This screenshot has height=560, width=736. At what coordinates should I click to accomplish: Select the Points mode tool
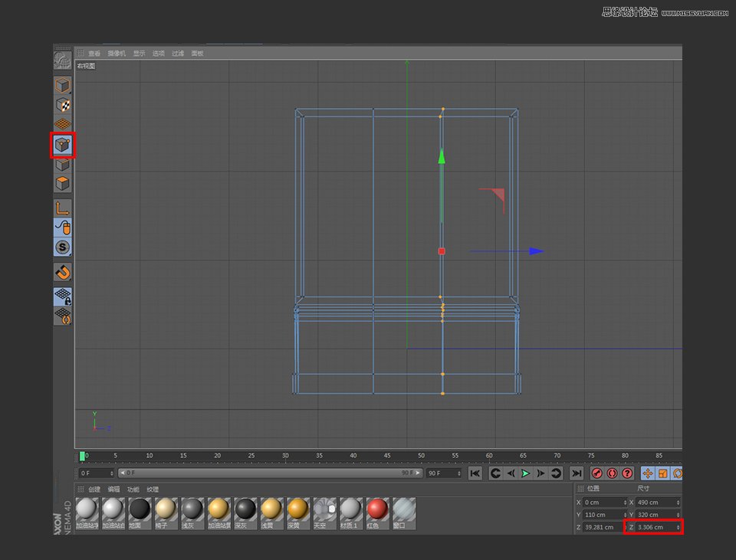62,144
